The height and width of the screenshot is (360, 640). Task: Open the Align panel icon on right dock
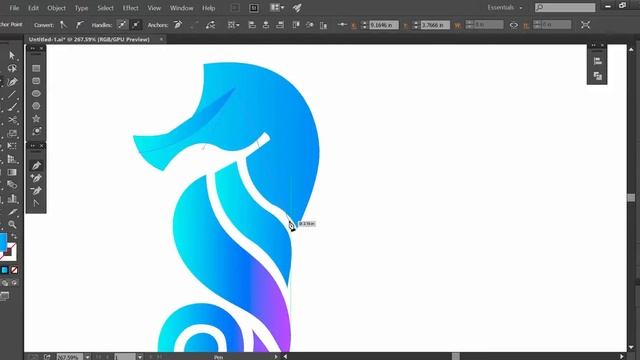coord(598,61)
